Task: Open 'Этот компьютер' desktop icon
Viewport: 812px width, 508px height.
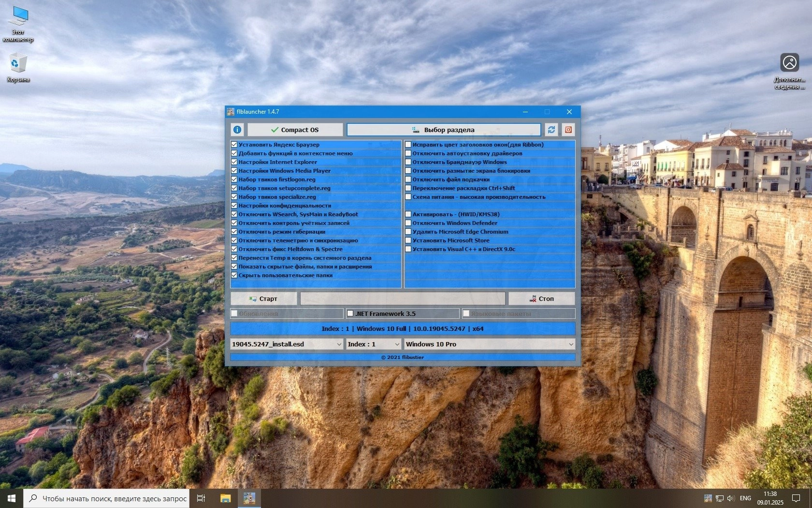Action: click(x=18, y=24)
